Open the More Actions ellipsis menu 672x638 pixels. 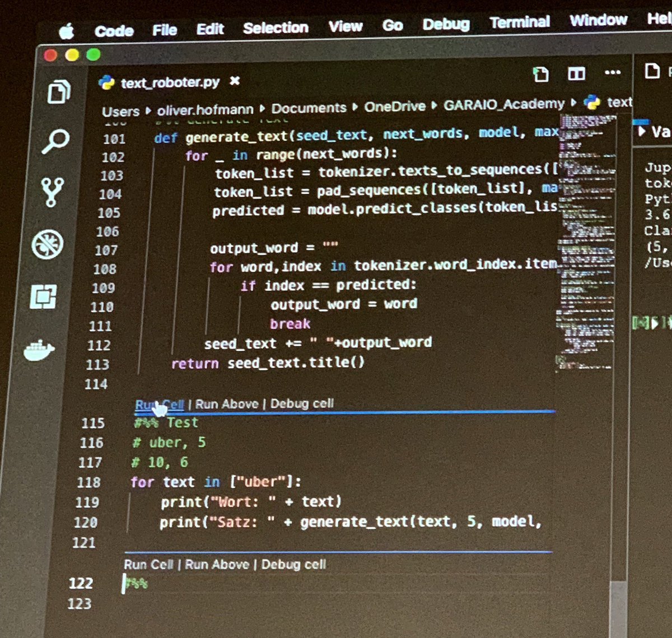click(613, 72)
